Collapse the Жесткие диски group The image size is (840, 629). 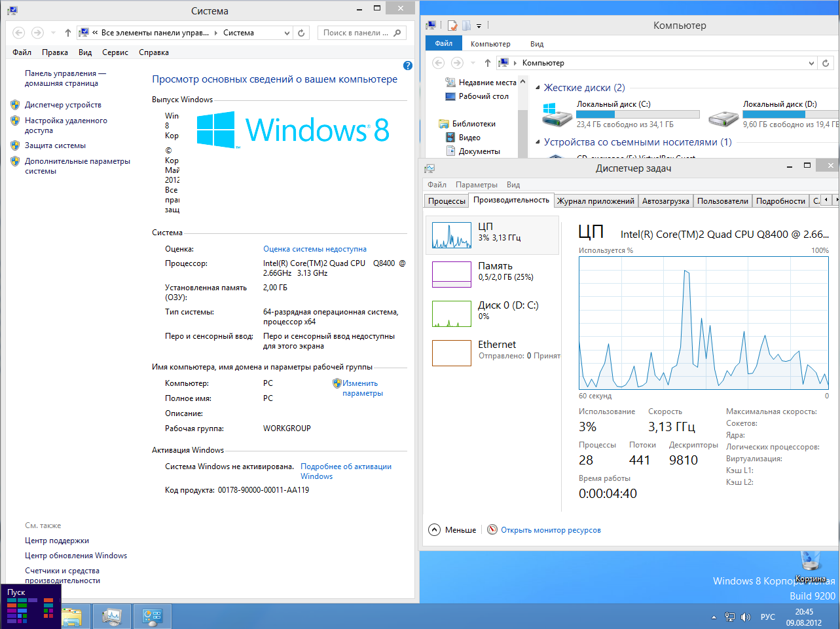pyautogui.click(x=538, y=88)
